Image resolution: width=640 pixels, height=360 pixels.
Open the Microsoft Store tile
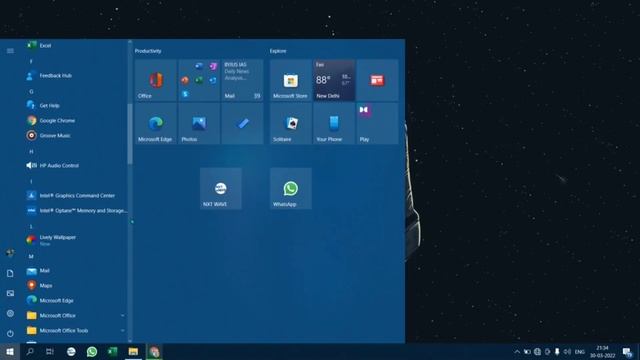[x=291, y=80]
